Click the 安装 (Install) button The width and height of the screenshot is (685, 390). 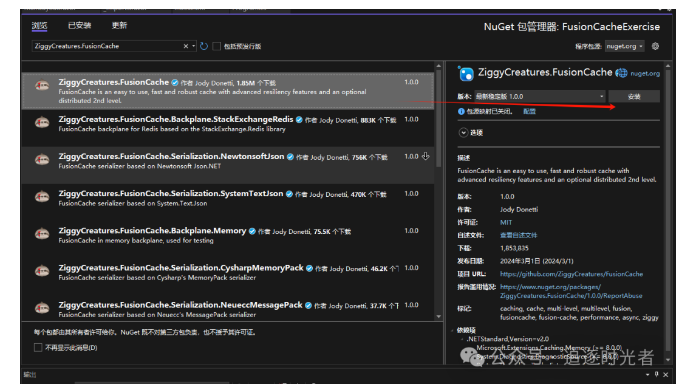(x=634, y=97)
